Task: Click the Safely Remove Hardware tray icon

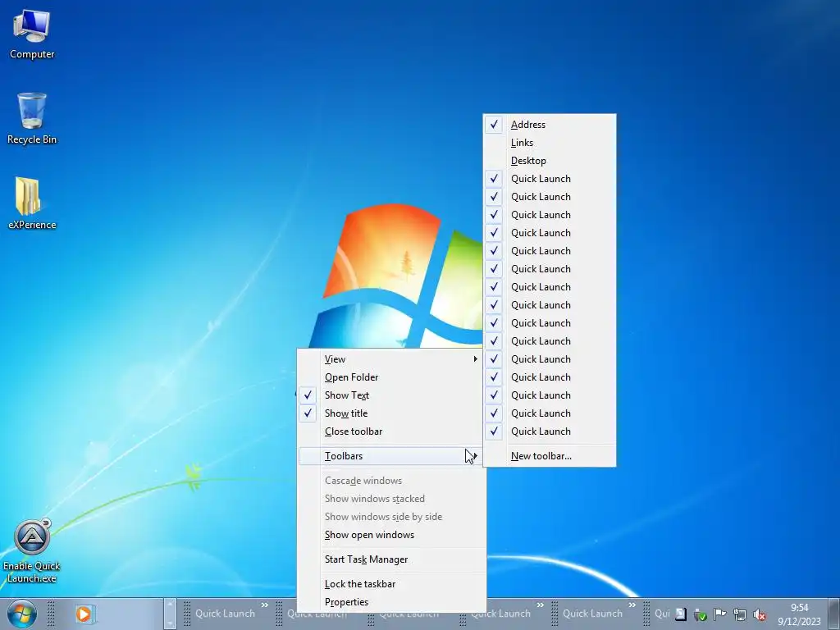Action: click(701, 614)
